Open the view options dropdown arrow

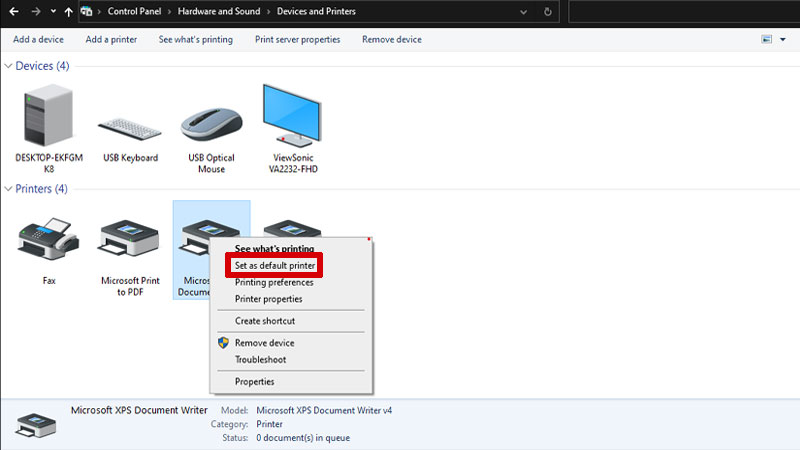783,39
